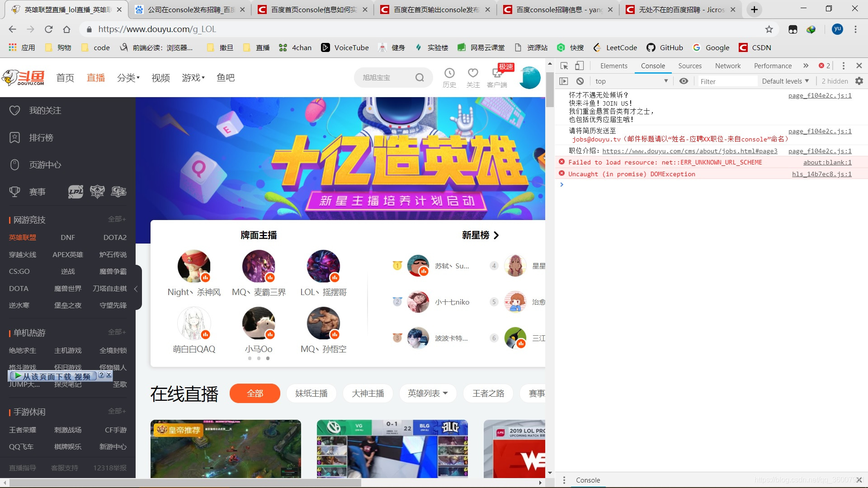868x488 pixels.
Task: Reload the Douyu page
Action: tap(48, 29)
